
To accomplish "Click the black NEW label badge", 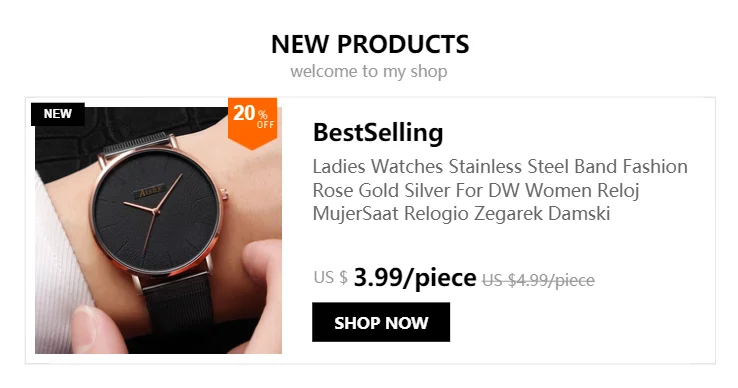I will point(57,114).
